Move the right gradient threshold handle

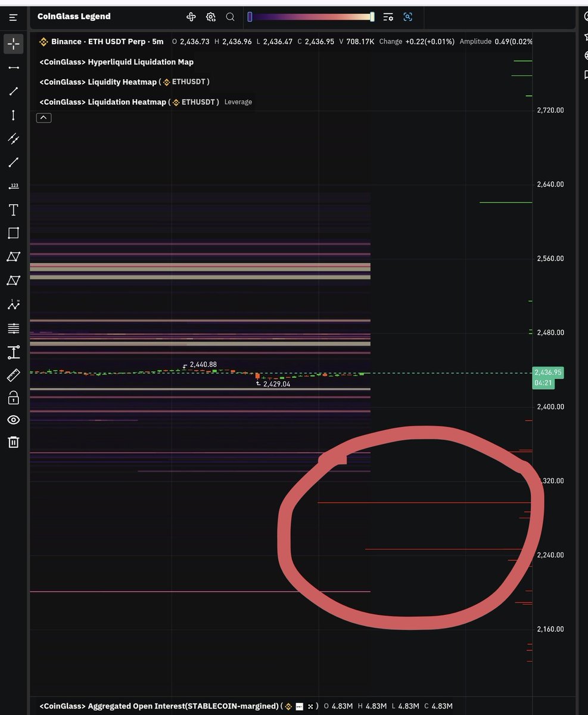372,17
